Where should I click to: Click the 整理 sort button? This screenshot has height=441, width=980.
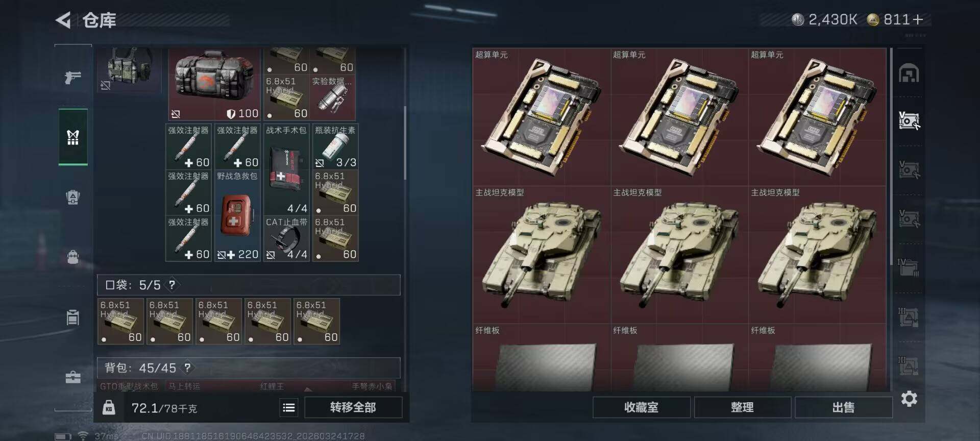[x=742, y=407]
